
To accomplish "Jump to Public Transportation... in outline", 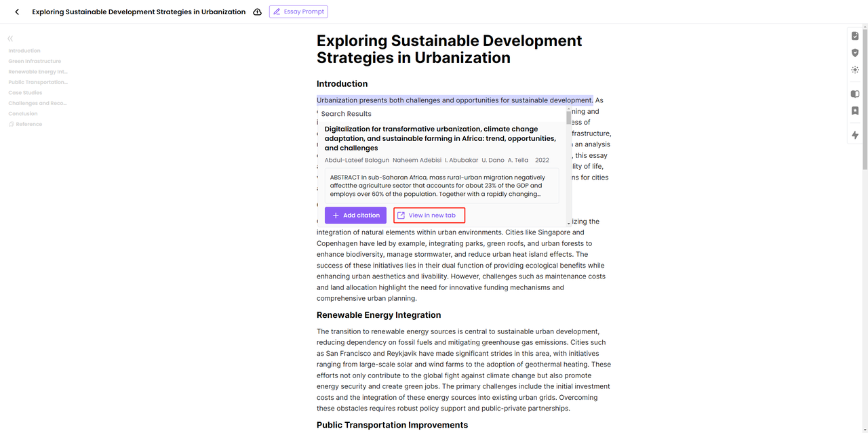I will click(38, 82).
